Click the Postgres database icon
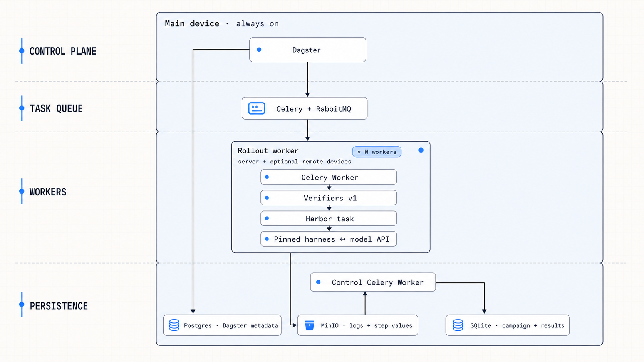This screenshot has height=362, width=644. tap(174, 325)
